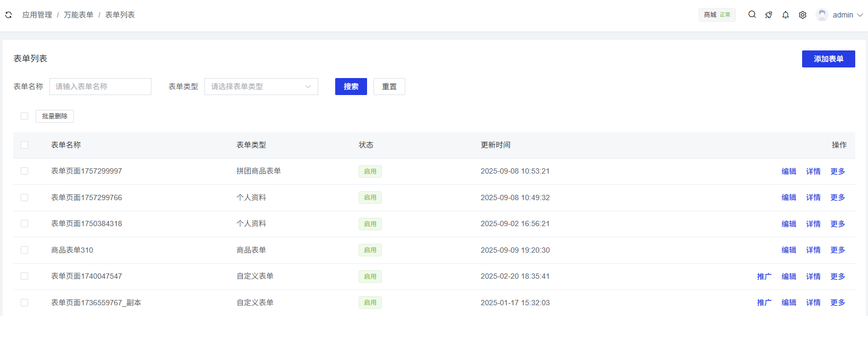Open 更多 menu for 表单页面1757299997
This screenshot has height=344, width=868.
coord(838,171)
